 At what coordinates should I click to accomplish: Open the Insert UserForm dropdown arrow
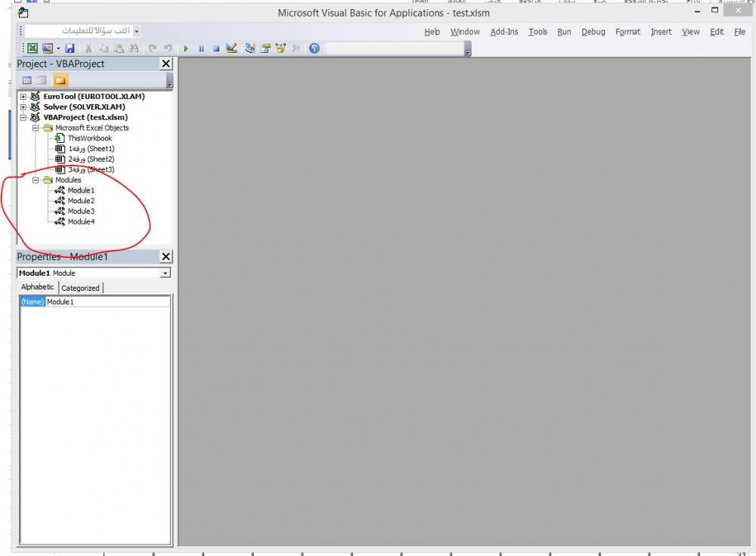(x=58, y=48)
